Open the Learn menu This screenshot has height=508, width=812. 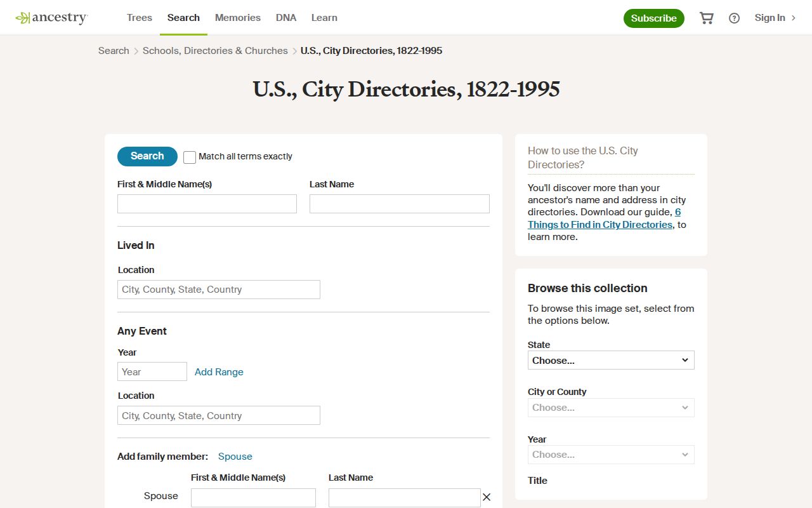pyautogui.click(x=324, y=18)
